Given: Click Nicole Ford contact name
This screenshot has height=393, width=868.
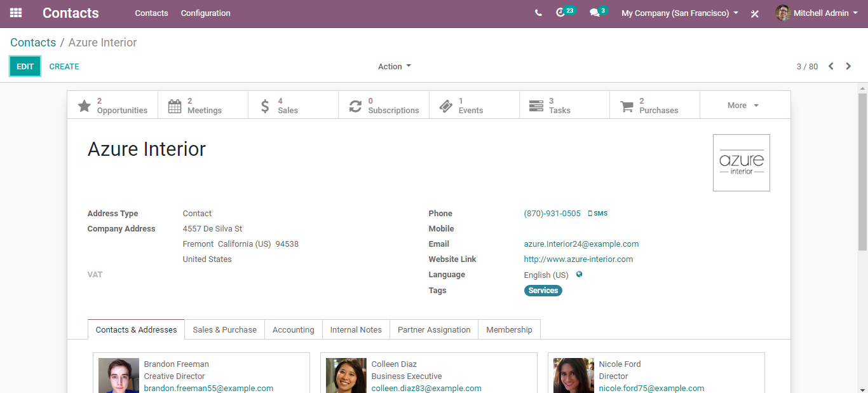Looking at the screenshot, I should (620, 364).
